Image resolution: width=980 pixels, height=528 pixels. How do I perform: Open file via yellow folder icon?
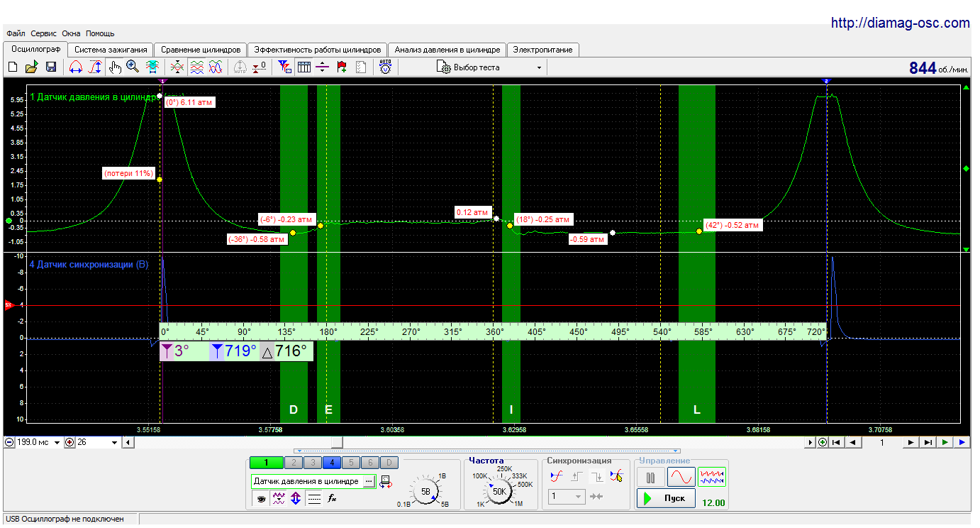tap(31, 67)
